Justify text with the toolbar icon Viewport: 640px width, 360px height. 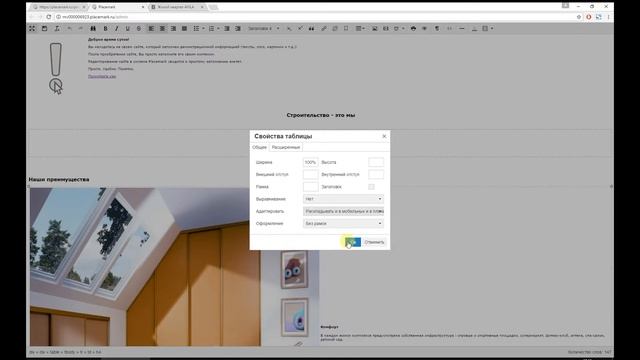(184, 29)
